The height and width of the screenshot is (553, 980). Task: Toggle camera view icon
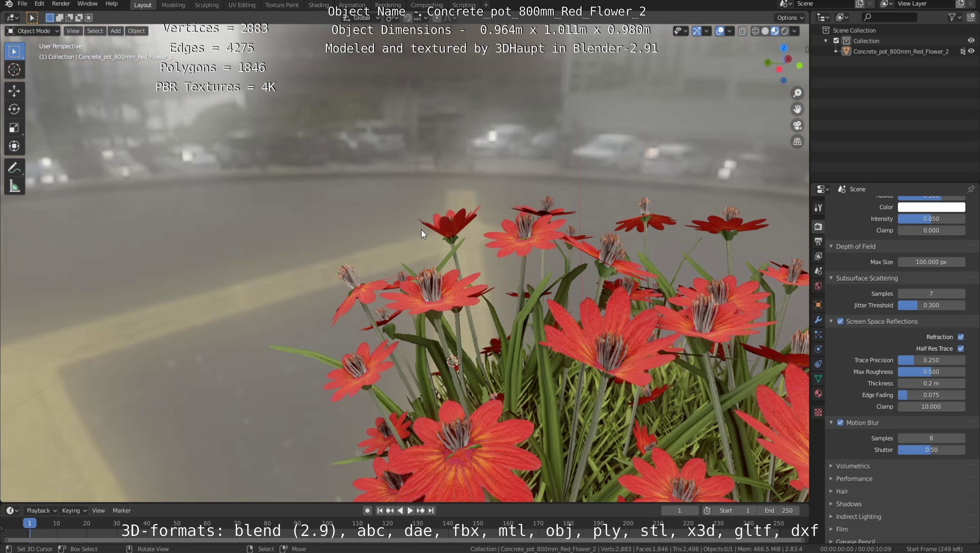pos(797,125)
